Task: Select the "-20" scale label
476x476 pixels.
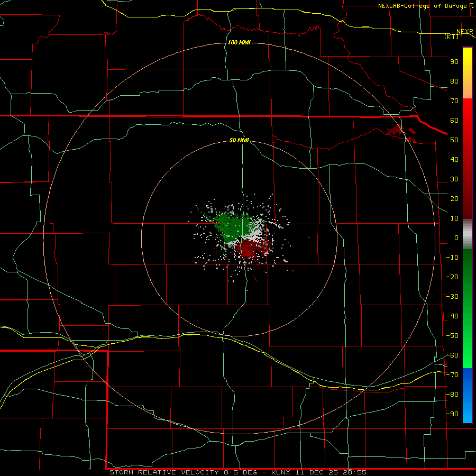Action: (452, 277)
